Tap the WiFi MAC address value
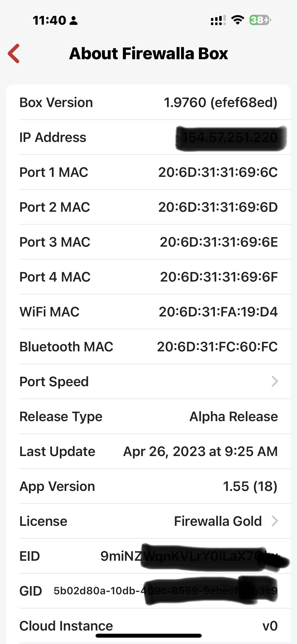Image resolution: width=297 pixels, height=644 pixels. coord(218,312)
